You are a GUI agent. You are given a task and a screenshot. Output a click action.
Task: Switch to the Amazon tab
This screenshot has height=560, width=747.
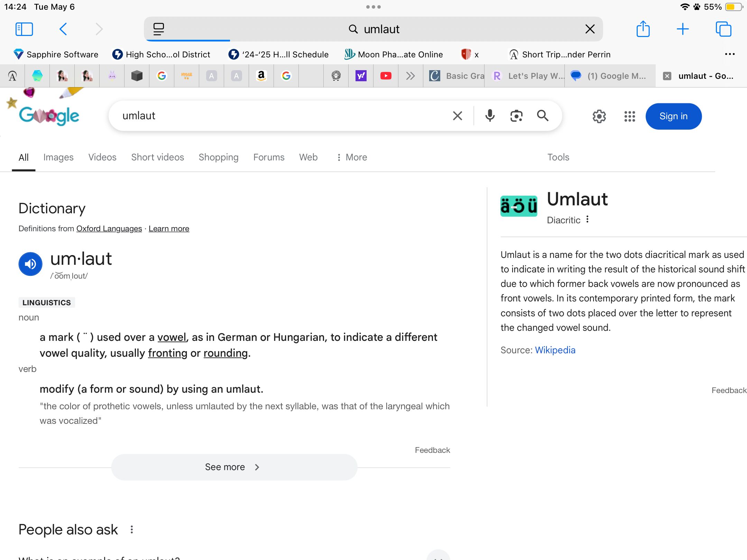(x=261, y=76)
